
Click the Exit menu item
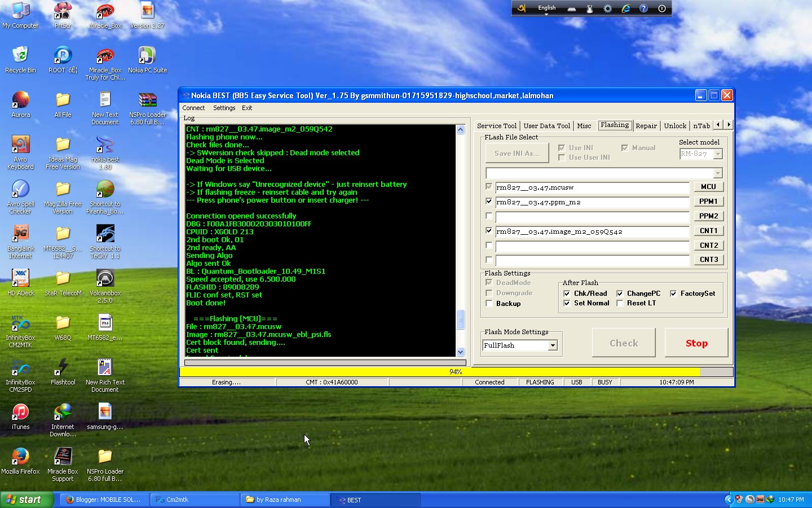click(x=247, y=108)
